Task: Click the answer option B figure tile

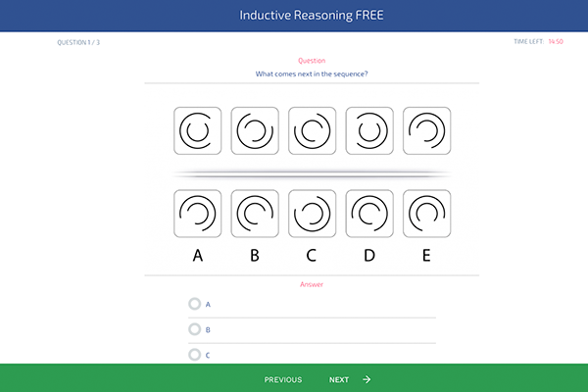Action: click(255, 214)
